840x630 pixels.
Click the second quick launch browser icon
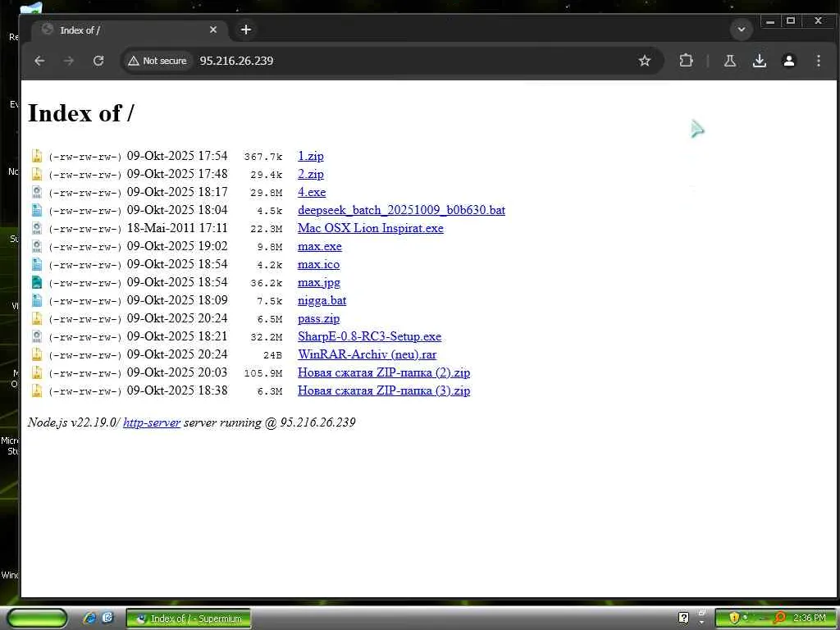click(107, 618)
